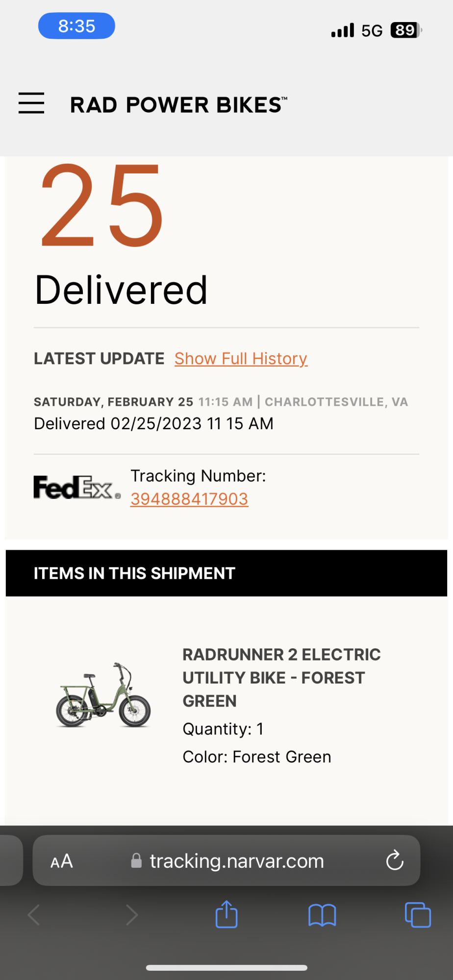453x980 pixels.
Task: Tap the RadRunner 2 Electric Utility Bike title
Action: coord(281,678)
